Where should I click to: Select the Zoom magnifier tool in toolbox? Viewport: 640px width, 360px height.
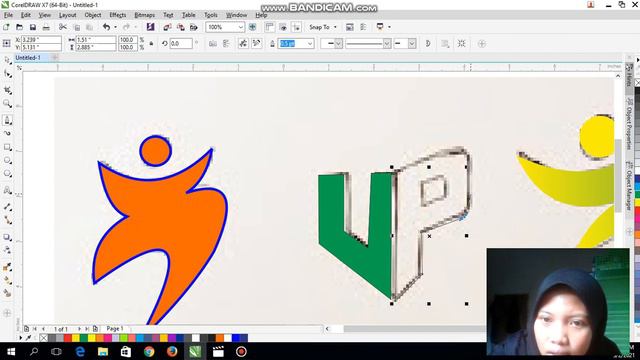coord(7,103)
